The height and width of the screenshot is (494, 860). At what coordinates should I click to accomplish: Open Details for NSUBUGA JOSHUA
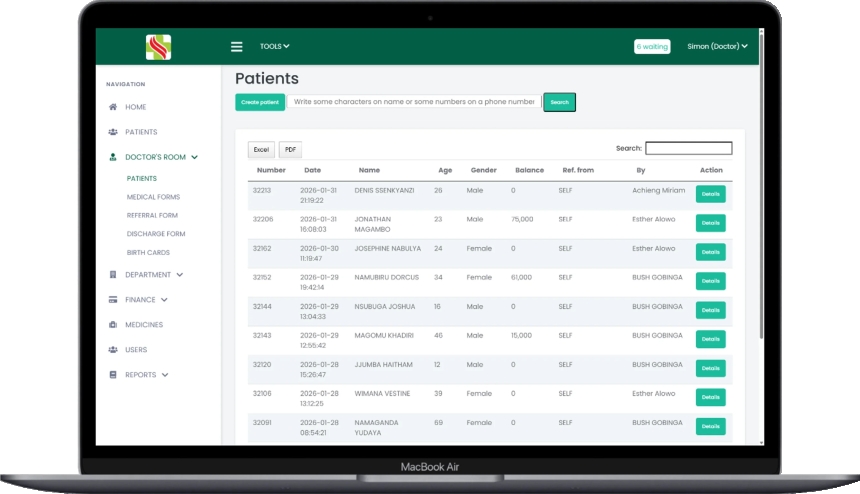710,310
